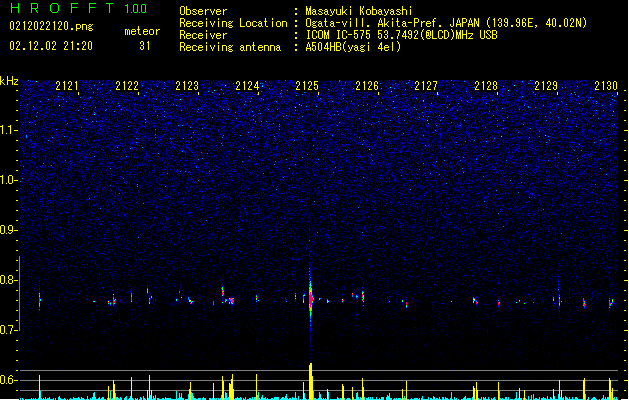Click antenna text A504HB(yagi 4el)
The height and width of the screenshot is (400, 629).
coord(353,47)
